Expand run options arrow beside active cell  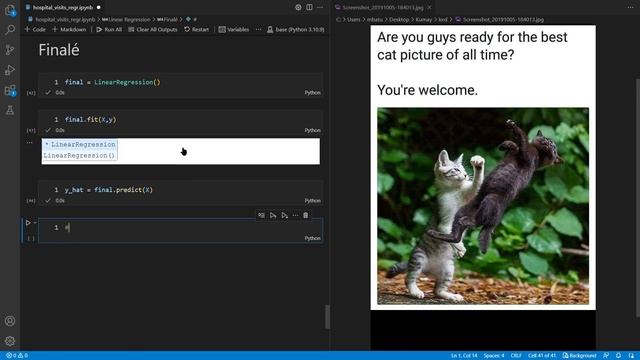(35, 223)
